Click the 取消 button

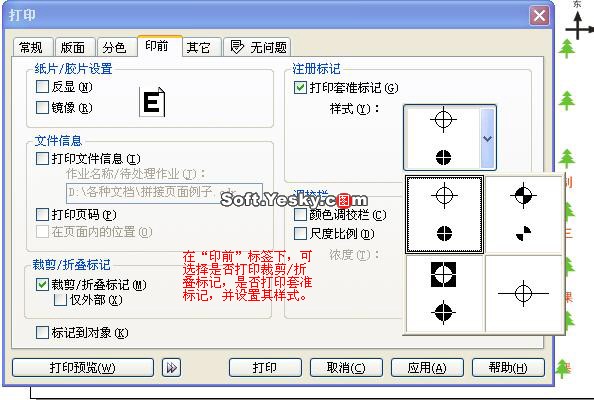click(346, 367)
